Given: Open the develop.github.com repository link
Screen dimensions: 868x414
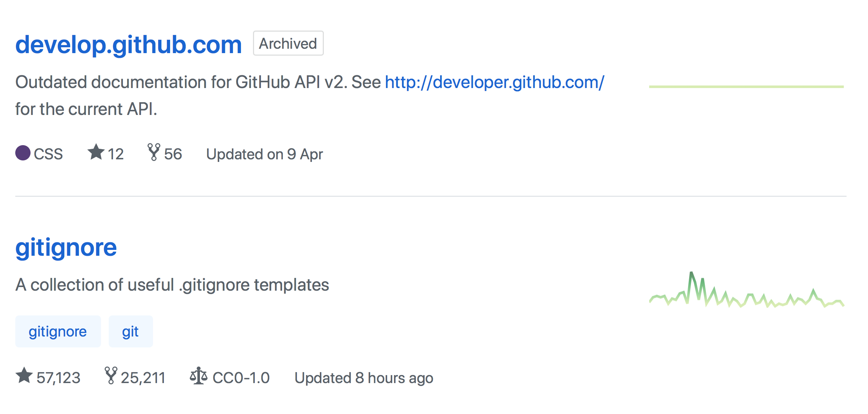Looking at the screenshot, I should [128, 45].
